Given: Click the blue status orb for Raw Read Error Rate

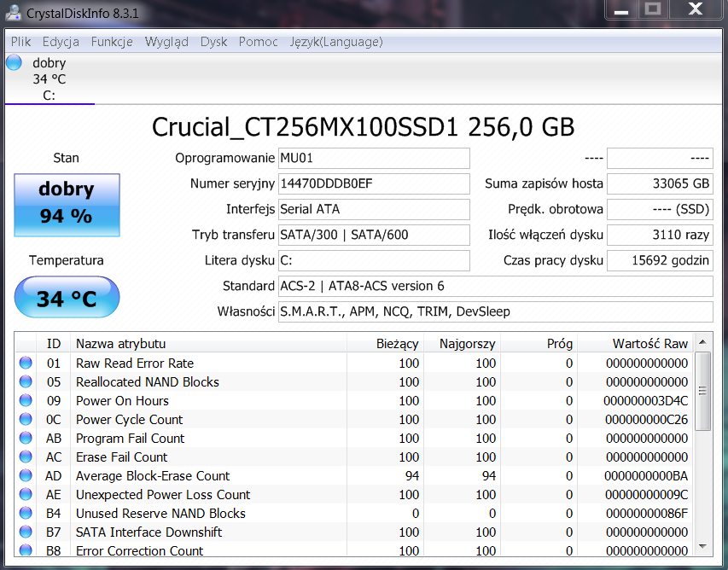Looking at the screenshot, I should [26, 363].
